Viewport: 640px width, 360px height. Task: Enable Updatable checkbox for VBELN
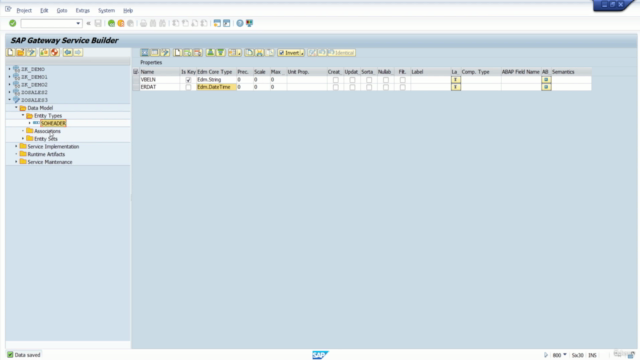coord(352,80)
